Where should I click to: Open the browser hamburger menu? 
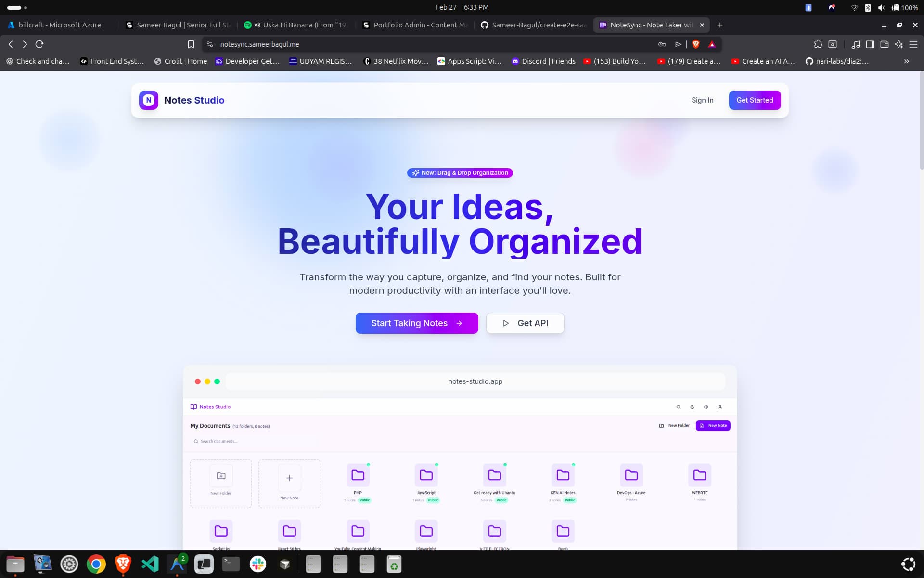tap(913, 44)
